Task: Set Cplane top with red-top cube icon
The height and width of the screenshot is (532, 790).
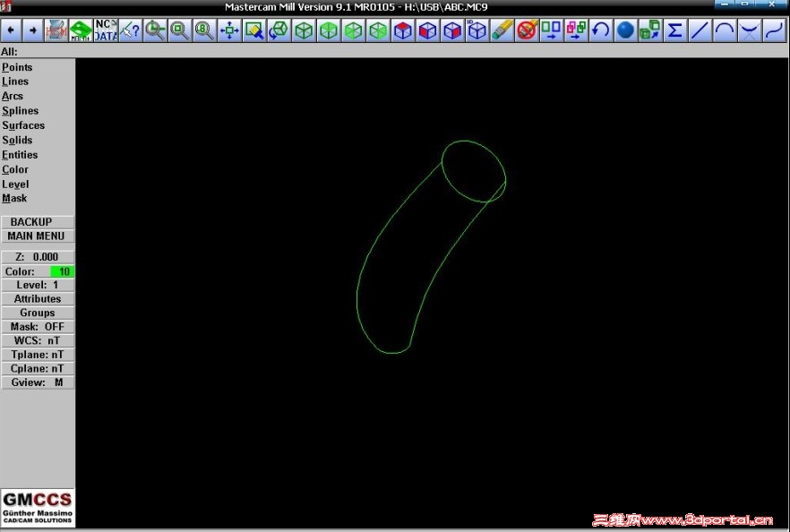Action: [x=402, y=30]
